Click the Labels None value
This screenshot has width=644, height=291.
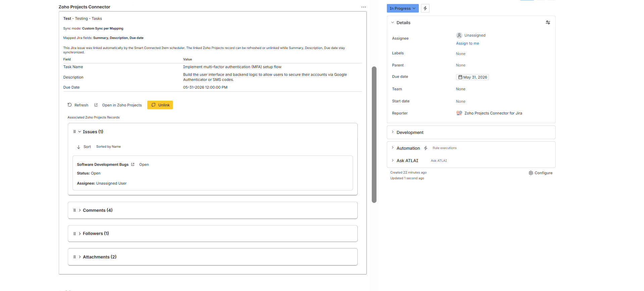pos(460,54)
